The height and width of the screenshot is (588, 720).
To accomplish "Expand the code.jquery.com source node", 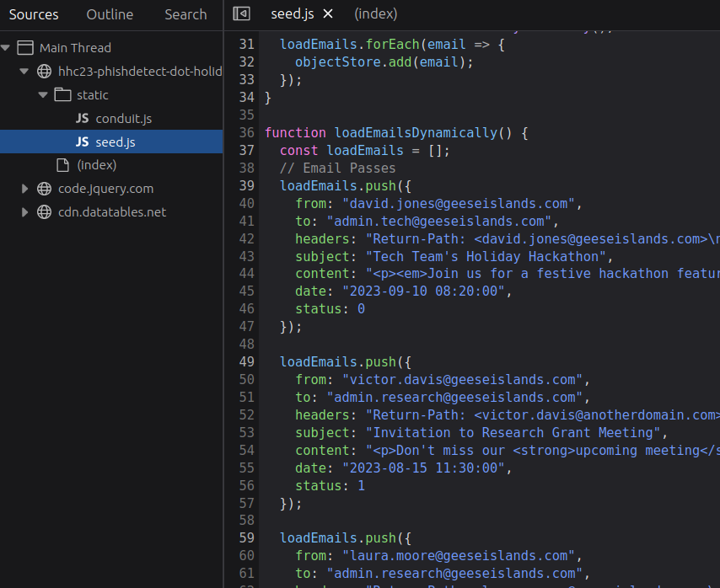I will 25,189.
